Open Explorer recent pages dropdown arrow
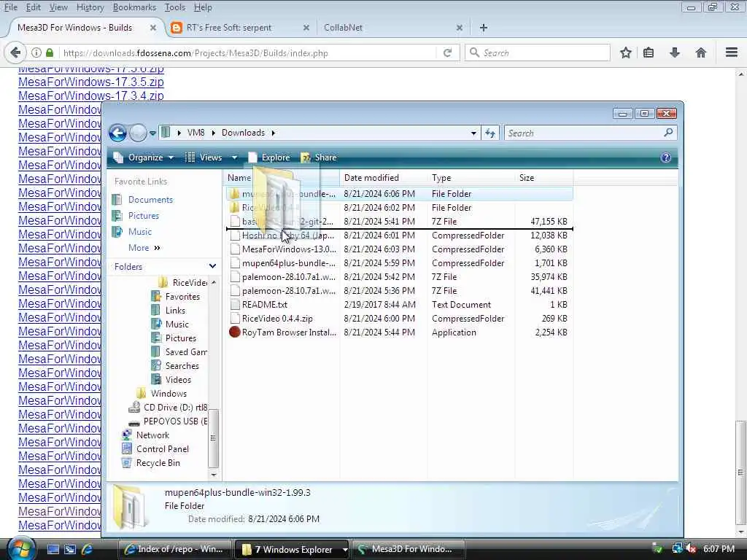747x560 pixels. coord(152,133)
